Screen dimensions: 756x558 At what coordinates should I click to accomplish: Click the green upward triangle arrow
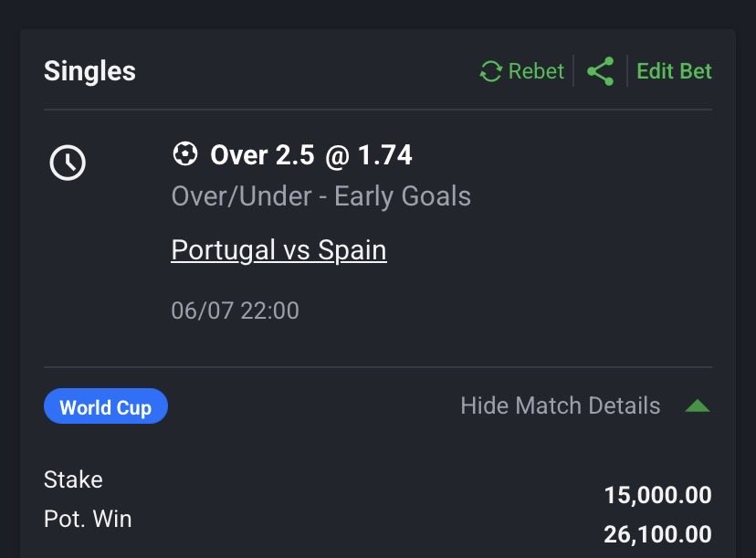tap(698, 406)
